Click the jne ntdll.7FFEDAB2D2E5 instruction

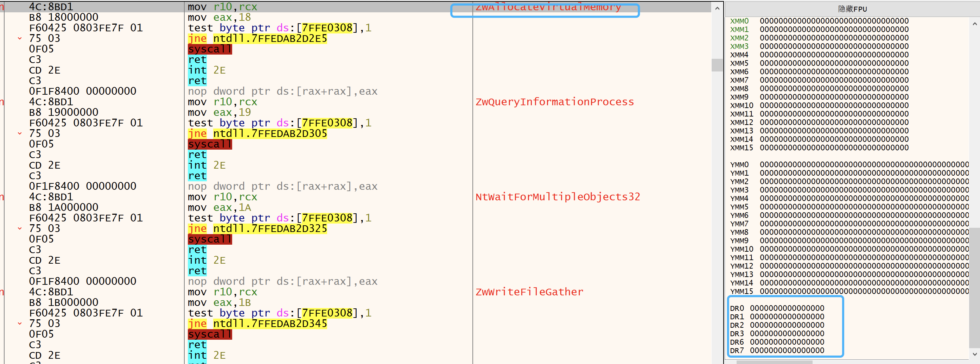click(x=257, y=38)
